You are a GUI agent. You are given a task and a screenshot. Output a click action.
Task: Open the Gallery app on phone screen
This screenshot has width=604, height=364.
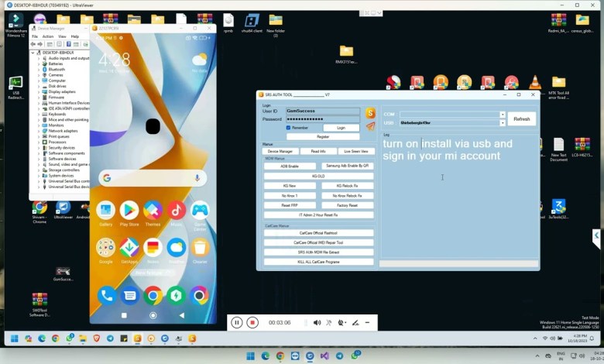pos(105,210)
